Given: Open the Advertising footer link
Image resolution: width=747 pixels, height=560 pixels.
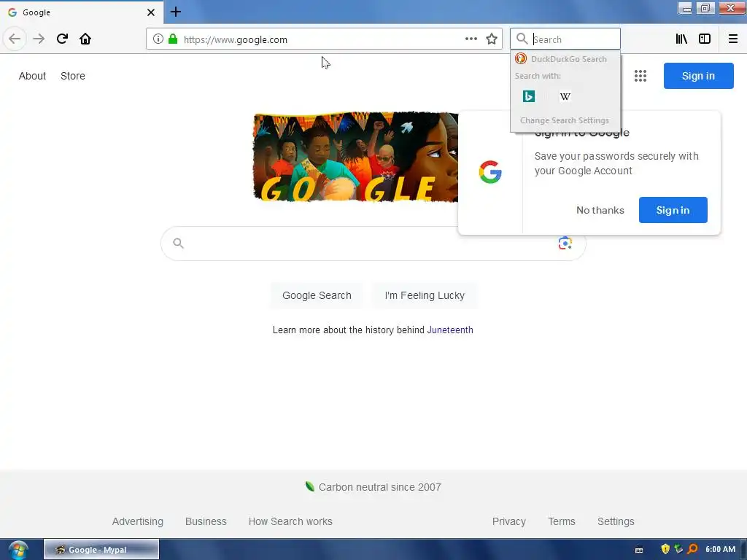Looking at the screenshot, I should (138, 521).
